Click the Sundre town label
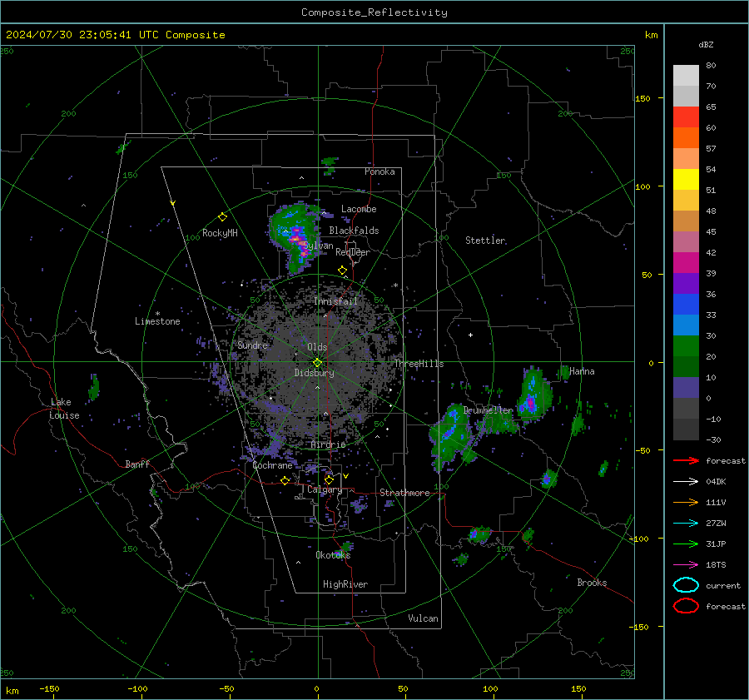Screen dimensions: 749x700 [252, 345]
